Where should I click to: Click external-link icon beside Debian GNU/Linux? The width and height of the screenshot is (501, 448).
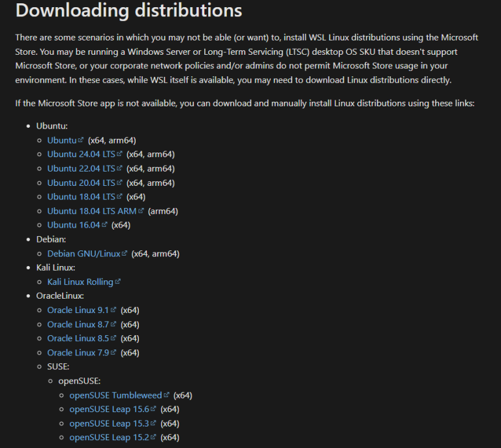pyautogui.click(x=125, y=253)
